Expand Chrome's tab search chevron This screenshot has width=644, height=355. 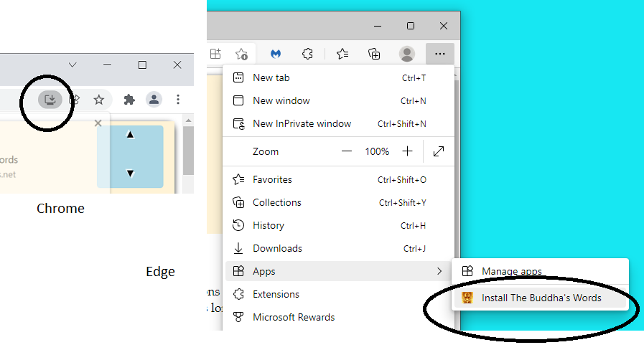pyautogui.click(x=73, y=65)
